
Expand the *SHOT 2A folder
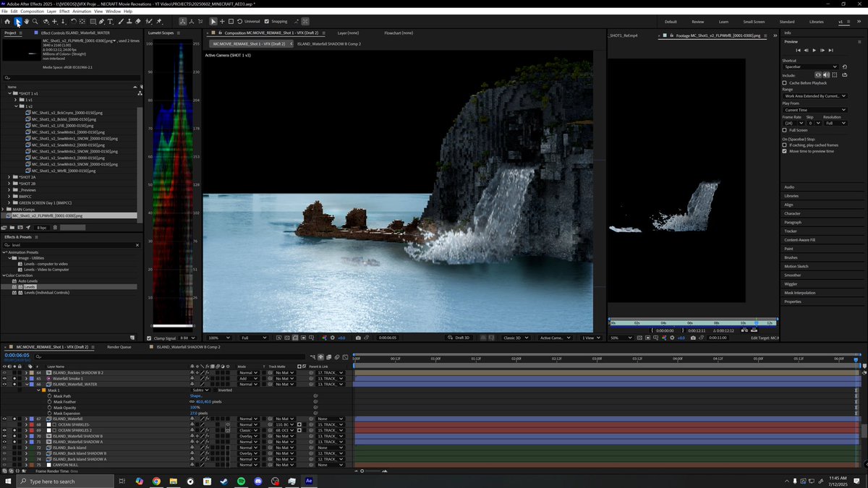pyautogui.click(x=9, y=177)
